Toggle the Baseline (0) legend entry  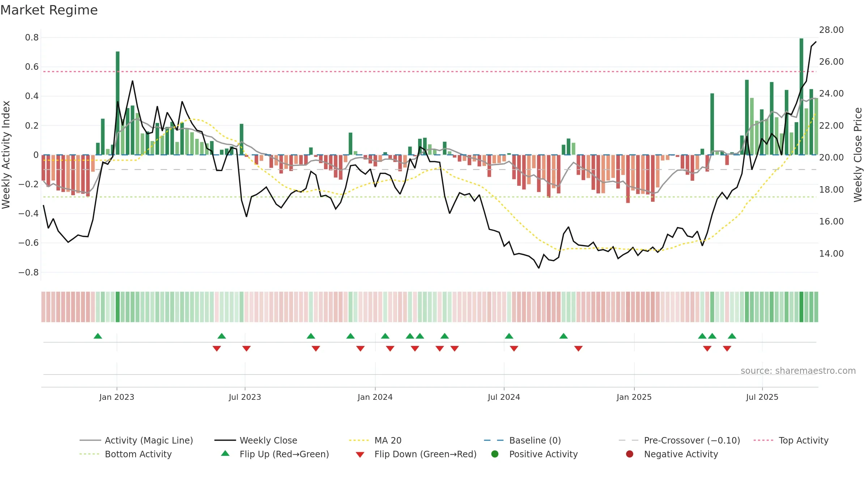(x=522, y=440)
